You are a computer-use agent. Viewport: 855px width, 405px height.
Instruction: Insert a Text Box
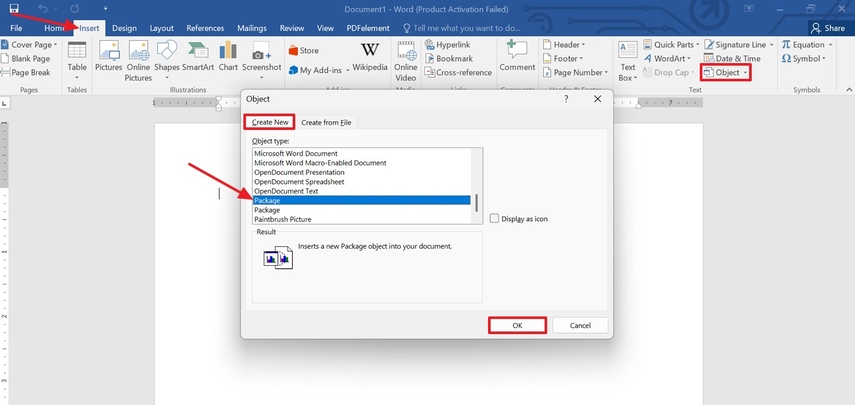pyautogui.click(x=628, y=61)
